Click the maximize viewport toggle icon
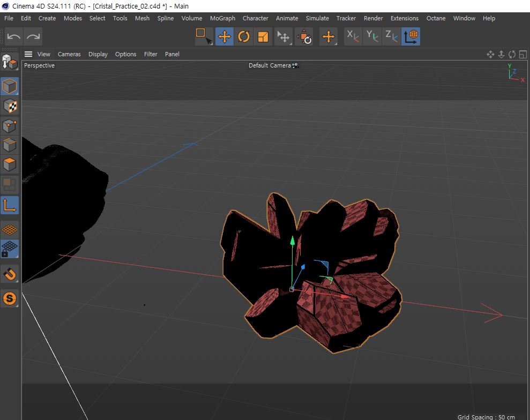 point(522,54)
